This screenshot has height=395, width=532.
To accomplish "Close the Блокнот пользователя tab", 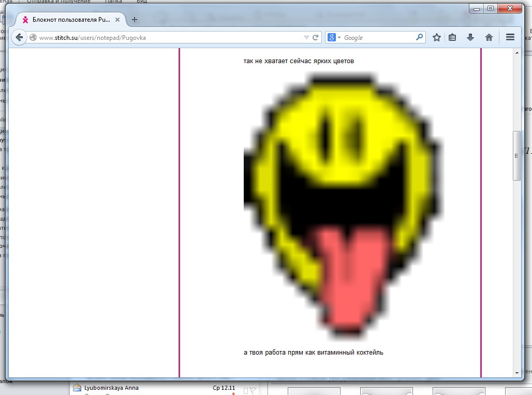I will coord(119,20).
